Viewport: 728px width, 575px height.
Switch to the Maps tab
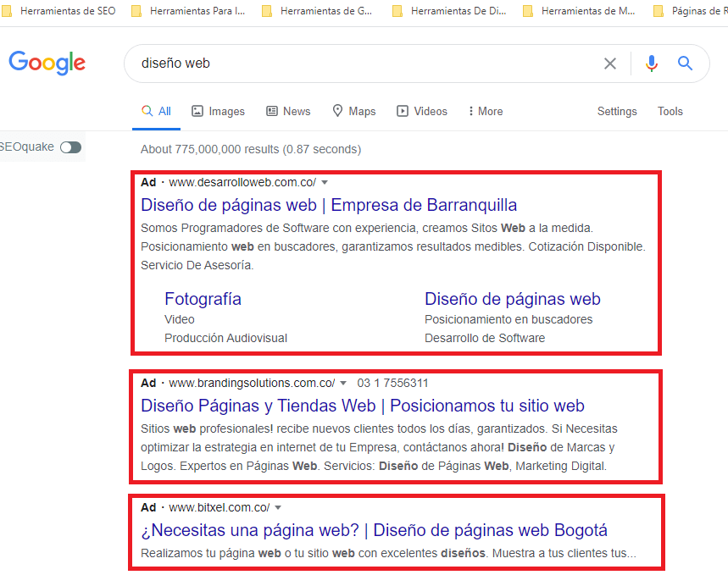click(354, 112)
